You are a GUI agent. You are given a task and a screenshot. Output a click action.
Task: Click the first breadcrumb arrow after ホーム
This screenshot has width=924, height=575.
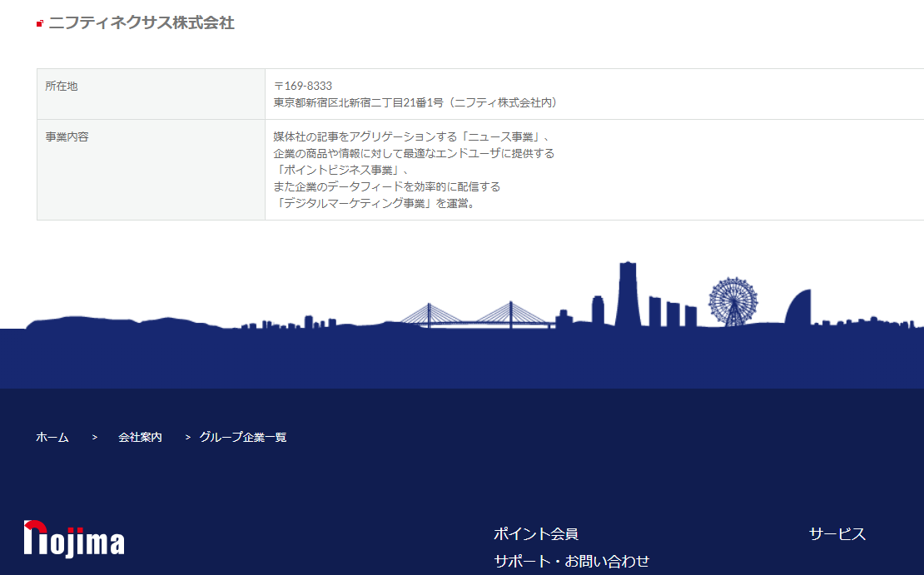[x=95, y=437]
